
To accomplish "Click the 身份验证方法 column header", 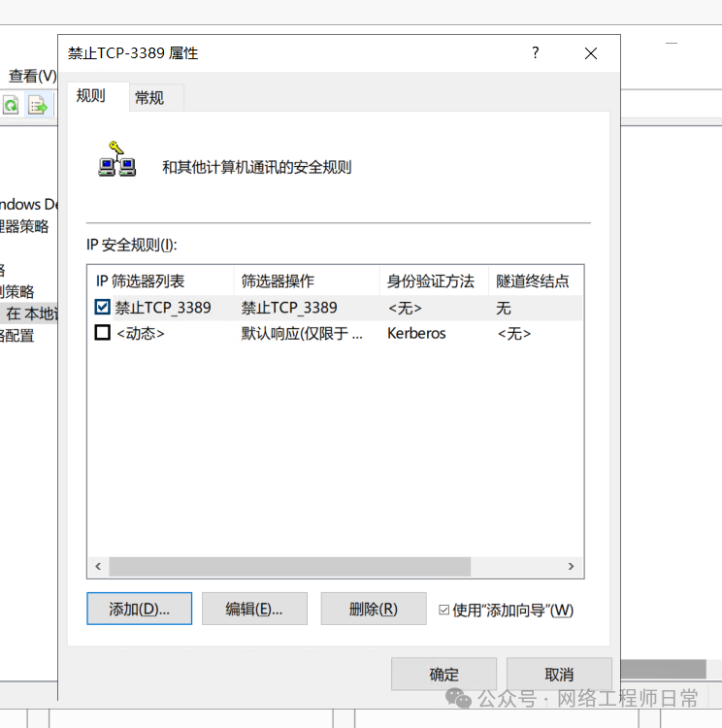I will [x=434, y=281].
